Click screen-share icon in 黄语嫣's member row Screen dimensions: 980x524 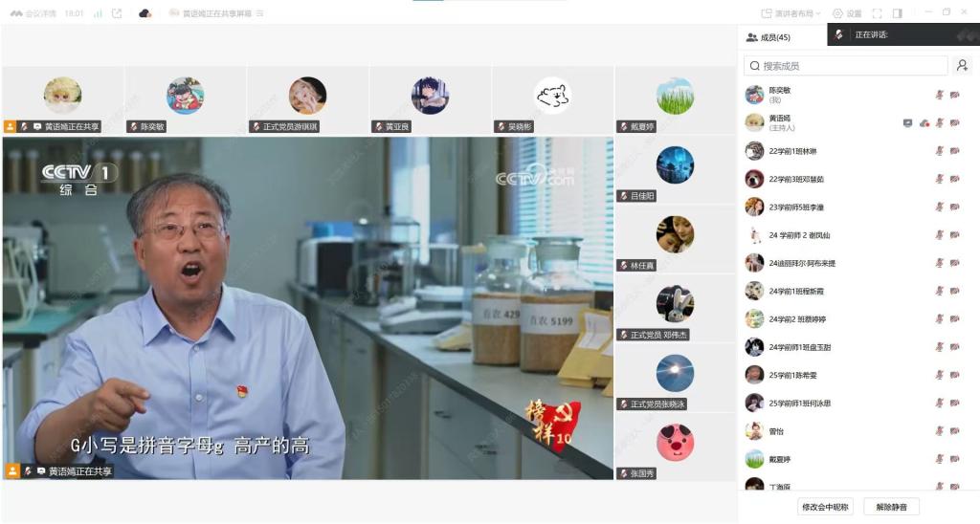point(907,122)
